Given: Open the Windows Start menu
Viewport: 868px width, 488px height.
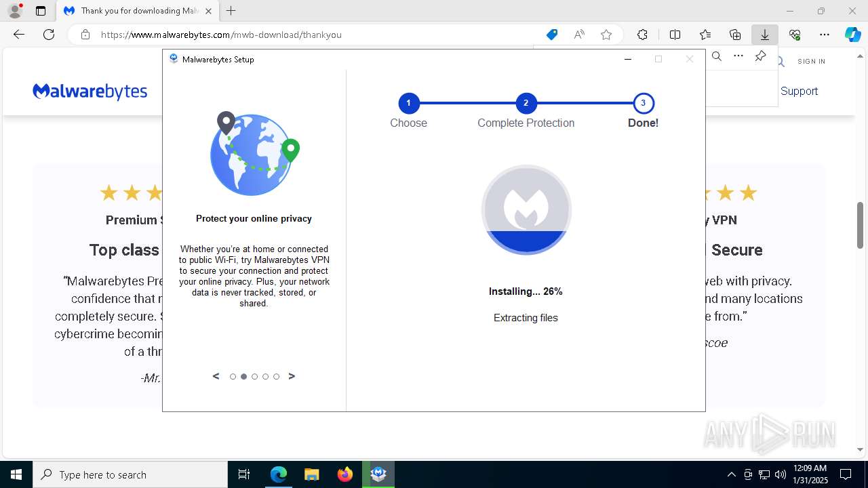Looking at the screenshot, I should click(x=16, y=474).
